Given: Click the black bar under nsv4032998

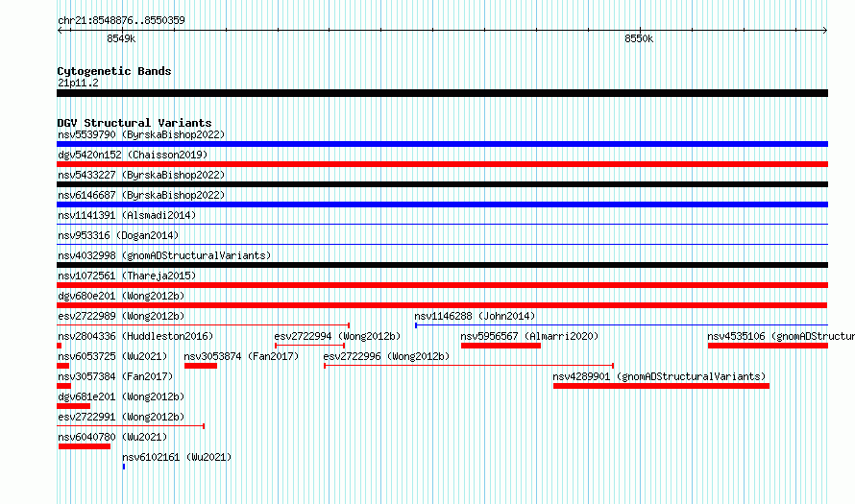Looking at the screenshot, I should point(442,265).
